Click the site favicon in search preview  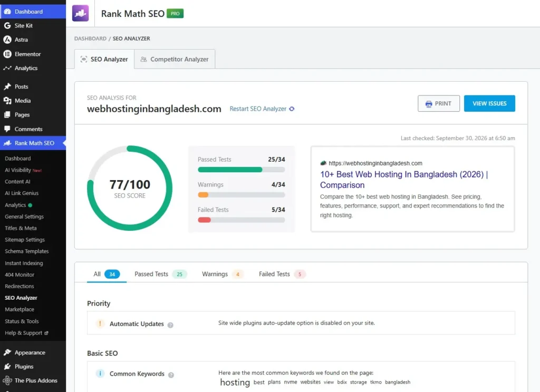coord(323,163)
